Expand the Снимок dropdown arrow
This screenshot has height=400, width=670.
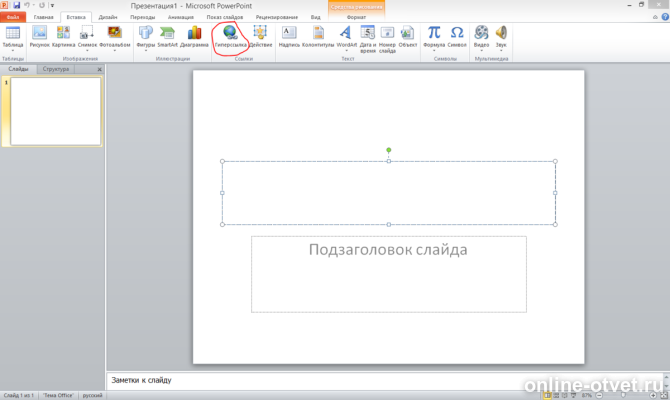coord(87,51)
